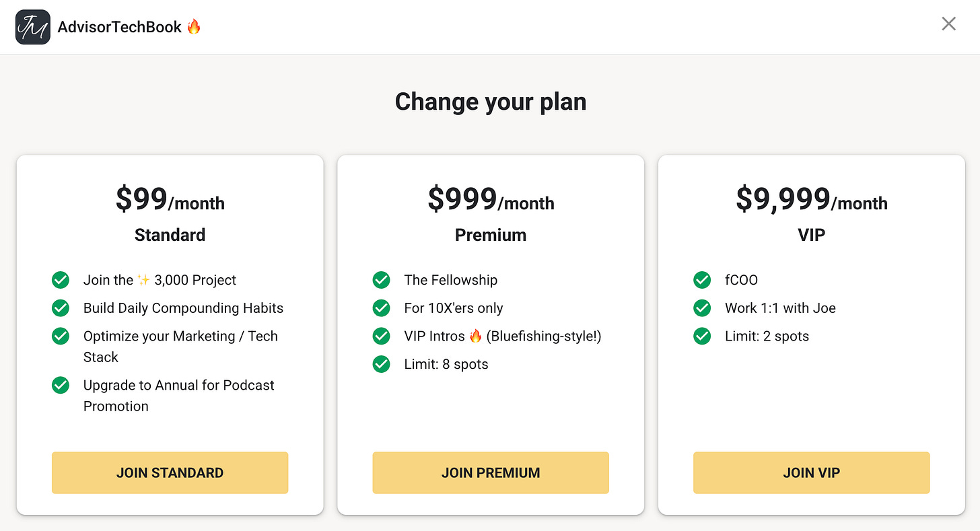Click the AdvisorTechBook title text

[x=120, y=27]
